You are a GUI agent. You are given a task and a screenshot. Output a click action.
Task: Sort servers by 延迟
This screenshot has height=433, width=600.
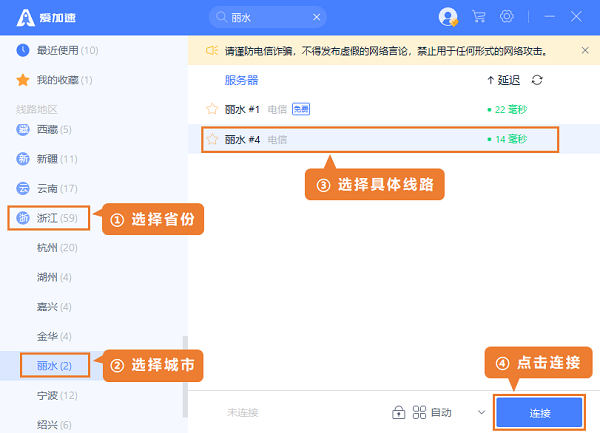tap(504, 80)
